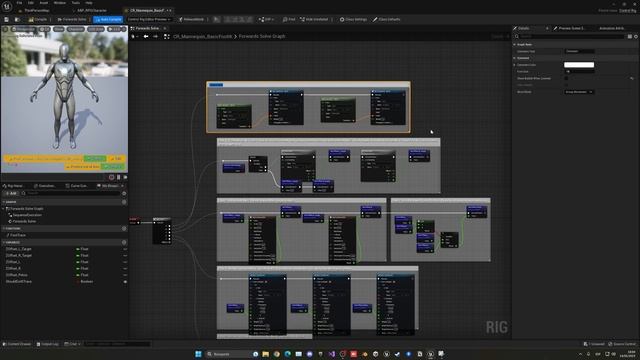Screen dimensions: 640x360
Task: Open Class Settings
Action: [353, 19]
